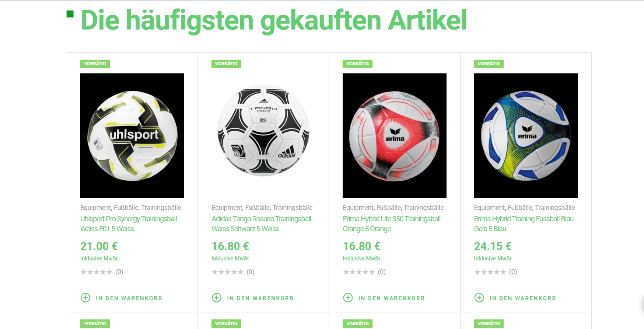Screen dimensions: 644x329
Task: Open Uhlsport Pro Synergy Trainingsball title link
Action: tap(129, 224)
